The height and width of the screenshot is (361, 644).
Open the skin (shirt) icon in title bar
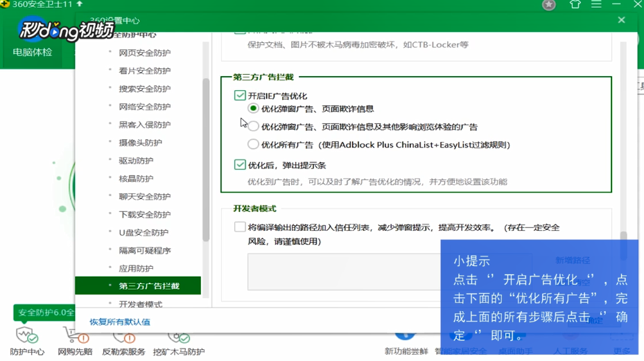click(575, 5)
